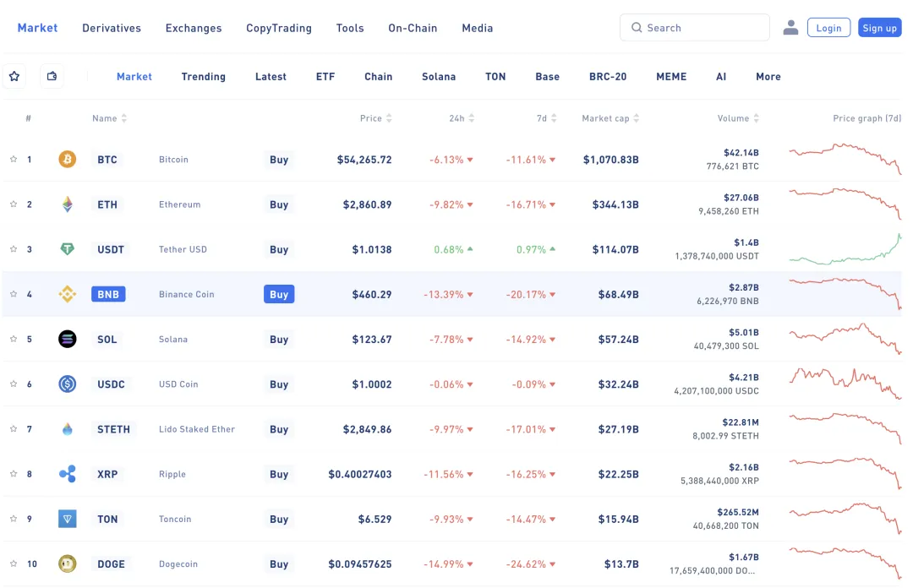Image resolution: width=913 pixels, height=588 pixels.
Task: Open the portfolio wallet icon button
Action: [52, 76]
